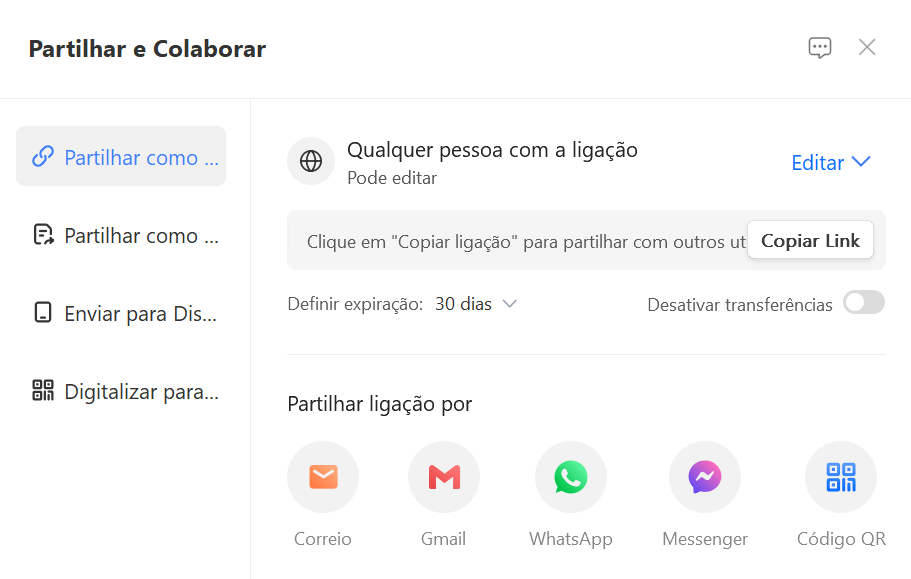Viewport: 911px width, 579px height.
Task: Share the link via WhatsApp icon
Action: [x=570, y=477]
